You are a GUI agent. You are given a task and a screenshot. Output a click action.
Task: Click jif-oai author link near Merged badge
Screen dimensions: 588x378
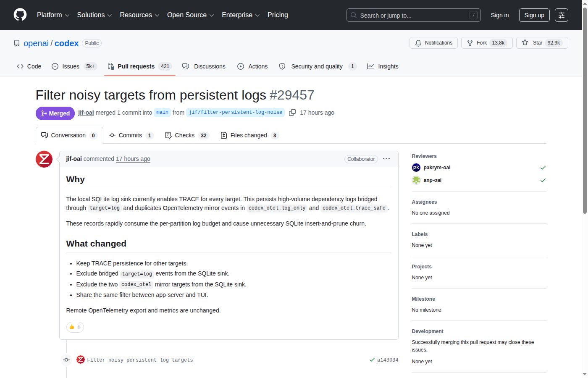[86, 113]
